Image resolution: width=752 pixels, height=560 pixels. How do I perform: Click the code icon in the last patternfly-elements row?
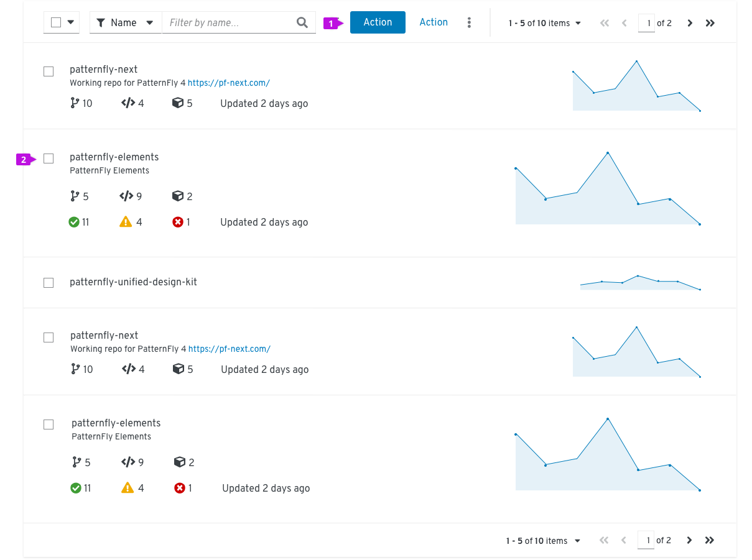click(x=128, y=462)
